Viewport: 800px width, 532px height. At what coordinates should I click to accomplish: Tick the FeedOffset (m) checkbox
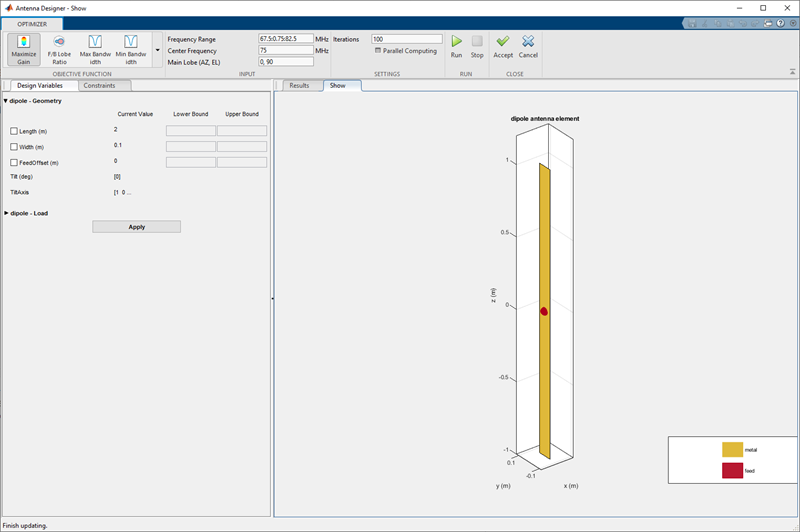(14, 162)
